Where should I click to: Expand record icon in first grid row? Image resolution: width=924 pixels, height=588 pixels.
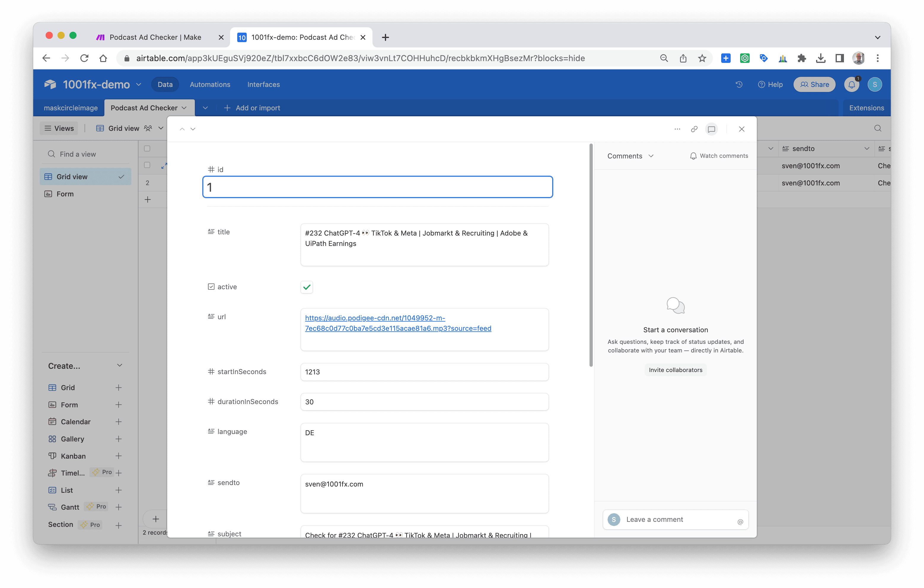click(x=164, y=166)
